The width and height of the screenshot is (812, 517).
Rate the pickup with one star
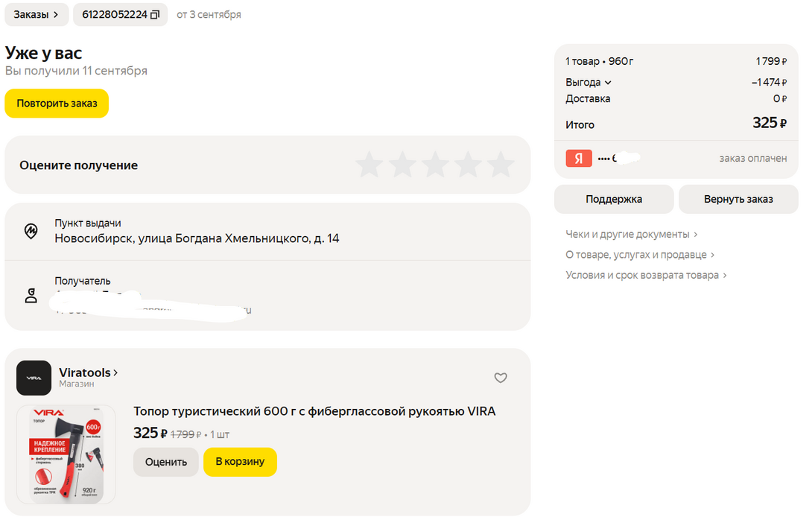point(369,165)
